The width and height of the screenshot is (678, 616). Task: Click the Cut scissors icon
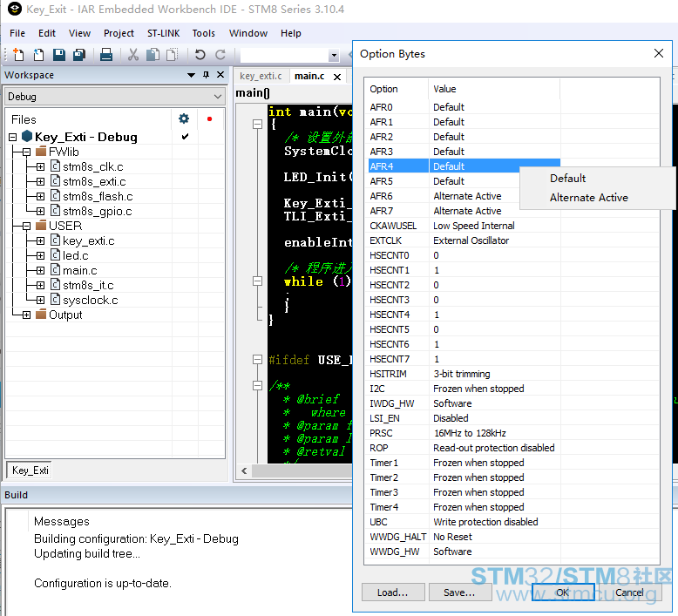click(133, 55)
